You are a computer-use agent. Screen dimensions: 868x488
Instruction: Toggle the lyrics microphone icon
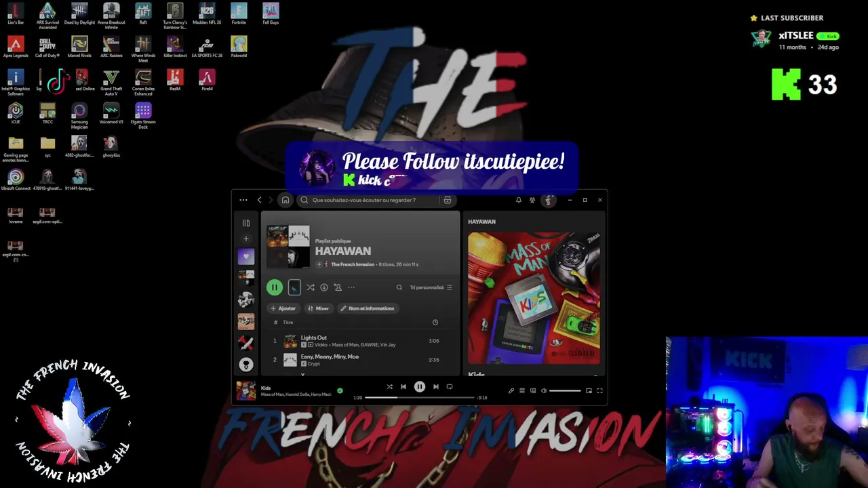point(511,390)
